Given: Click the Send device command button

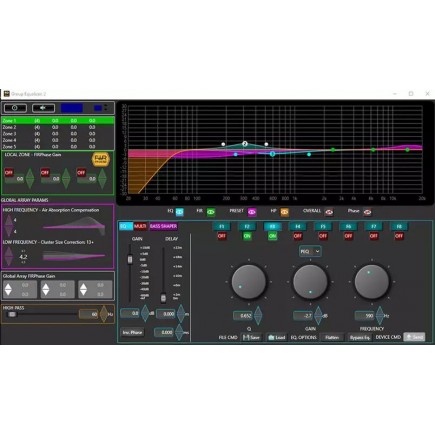Looking at the screenshot, I should (414, 337).
